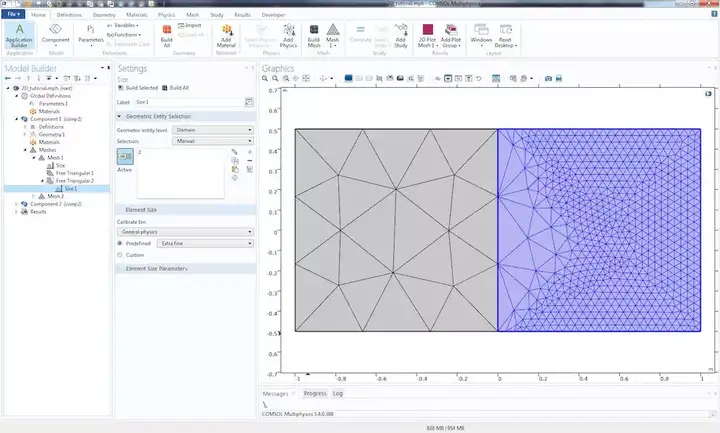Click Build Selected in Settings
720x433 pixels.
[138, 88]
